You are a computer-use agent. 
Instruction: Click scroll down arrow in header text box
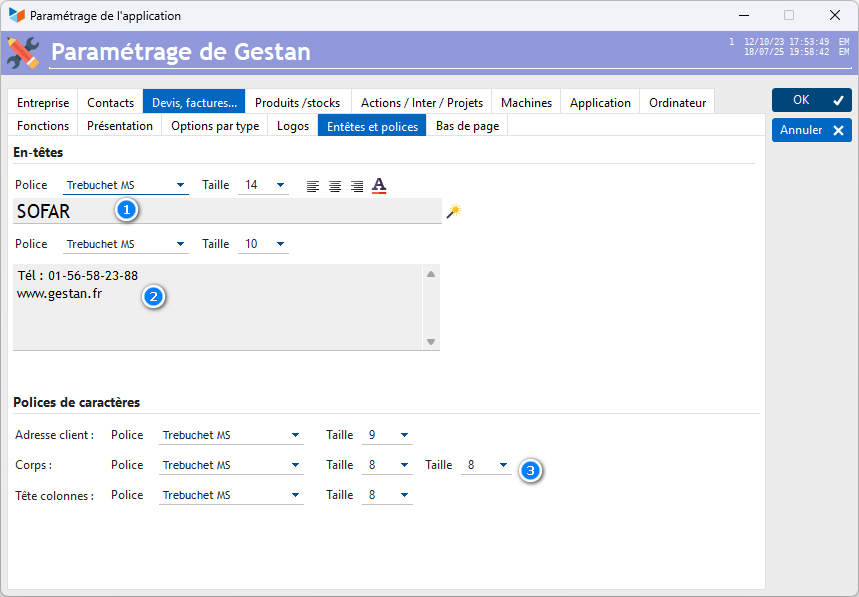pos(431,342)
